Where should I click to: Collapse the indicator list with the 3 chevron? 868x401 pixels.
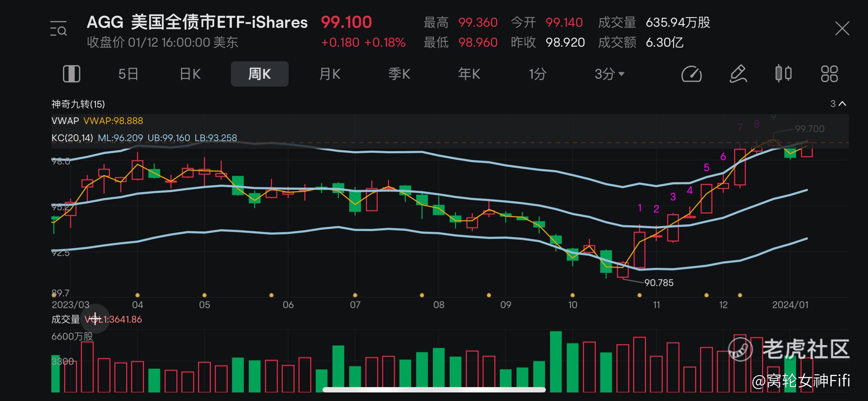pyautogui.click(x=838, y=104)
